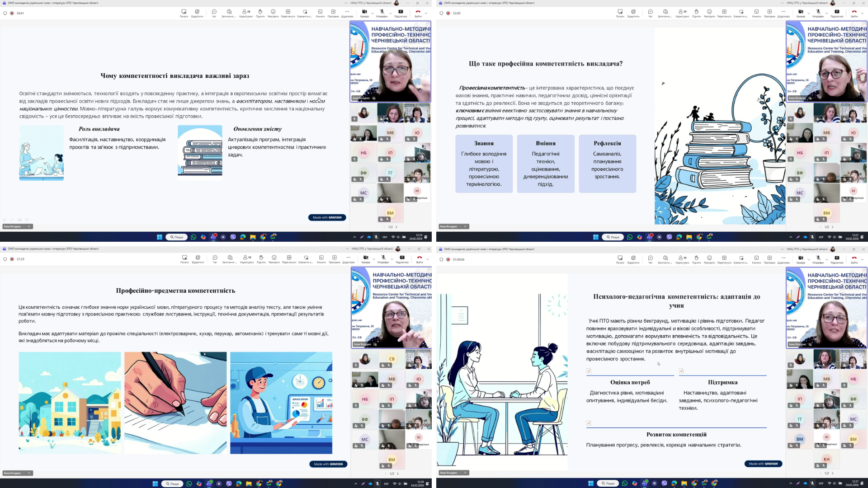Expand microphone options chevron in the 57:29 meeting
The height and width of the screenshot is (488, 868).
point(392,259)
